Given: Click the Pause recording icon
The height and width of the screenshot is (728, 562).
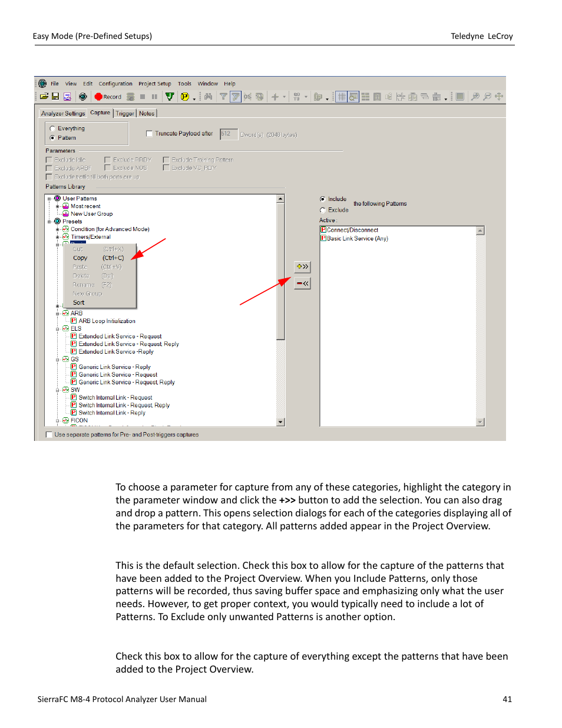Looking at the screenshot, I should pyautogui.click(x=154, y=97).
